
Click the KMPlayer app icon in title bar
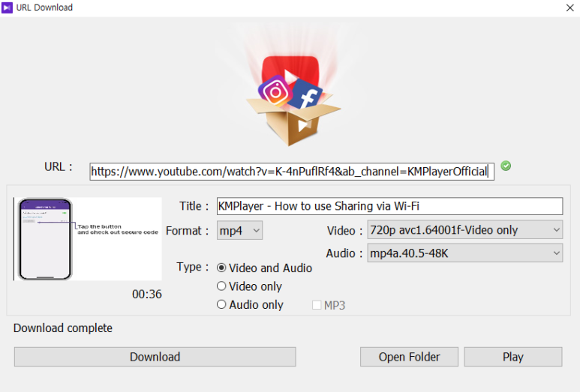(x=7, y=7)
